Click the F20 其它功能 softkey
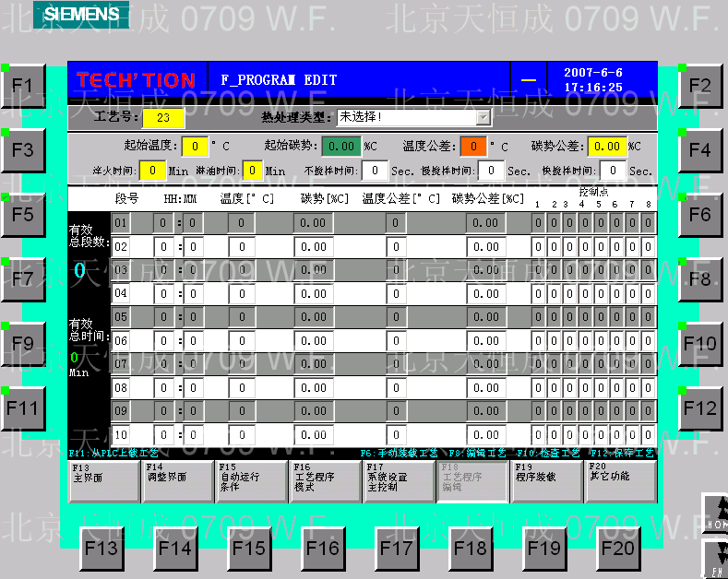 [x=621, y=480]
